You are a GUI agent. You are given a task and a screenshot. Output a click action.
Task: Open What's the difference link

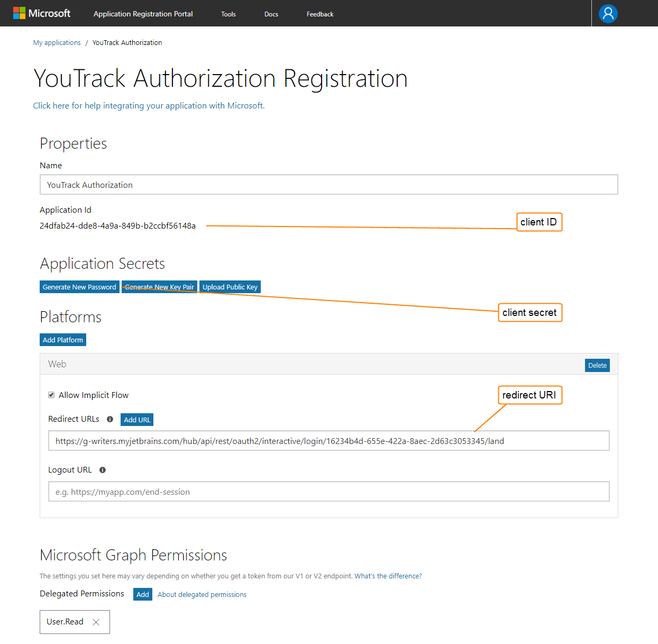[388, 576]
